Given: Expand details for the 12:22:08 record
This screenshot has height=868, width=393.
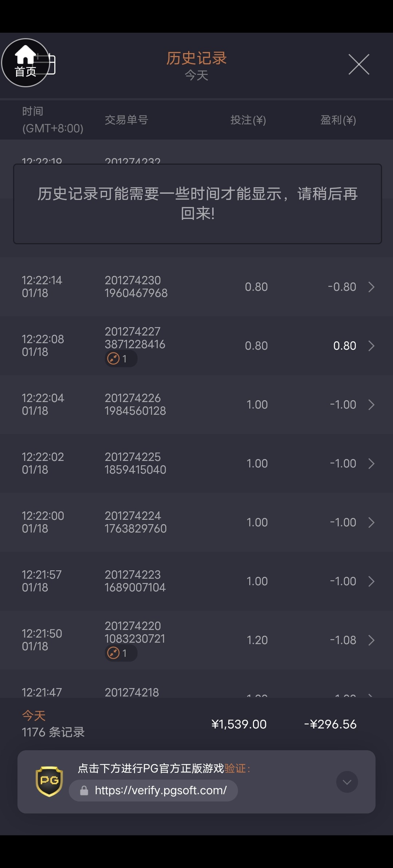Looking at the screenshot, I should tap(371, 346).
